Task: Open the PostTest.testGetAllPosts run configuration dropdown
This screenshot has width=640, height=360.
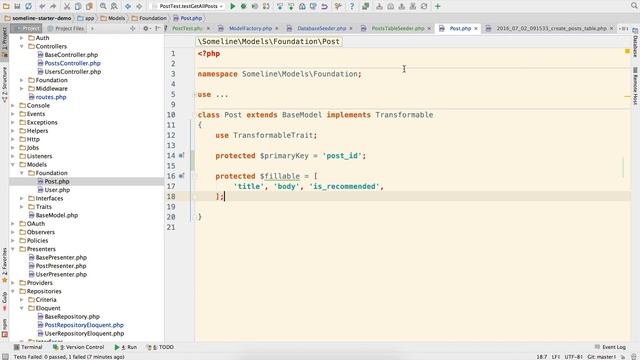Action: (x=187, y=6)
